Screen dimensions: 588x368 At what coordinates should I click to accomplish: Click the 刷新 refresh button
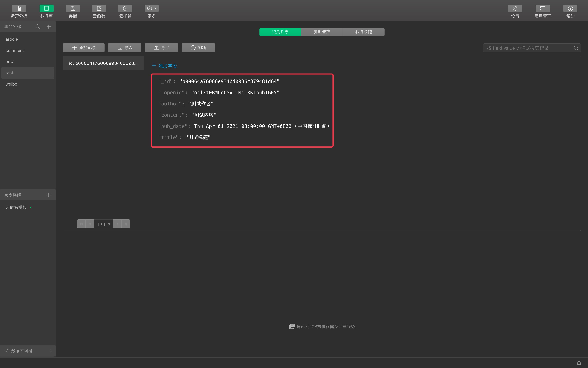(x=198, y=48)
